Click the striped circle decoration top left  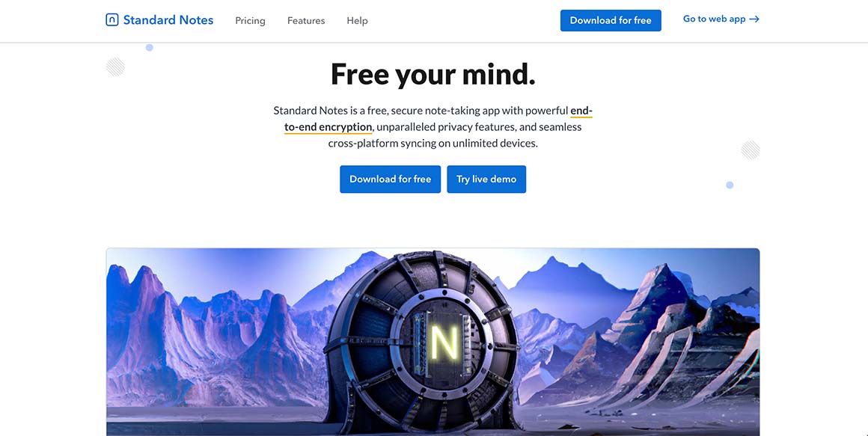[x=115, y=67]
